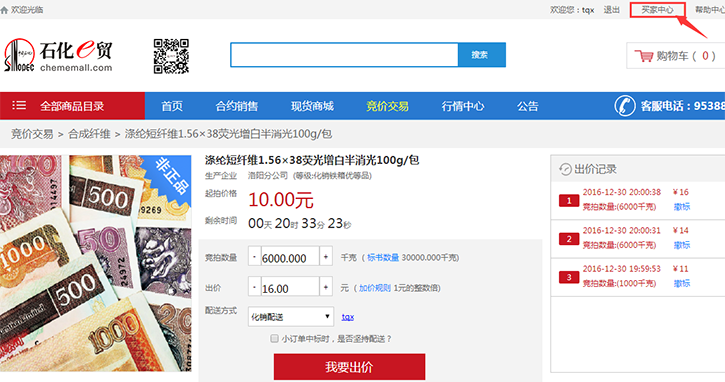Viewport: 725px width, 382px height.
Task: Click the bid record ranked 2
Action: coord(638,239)
